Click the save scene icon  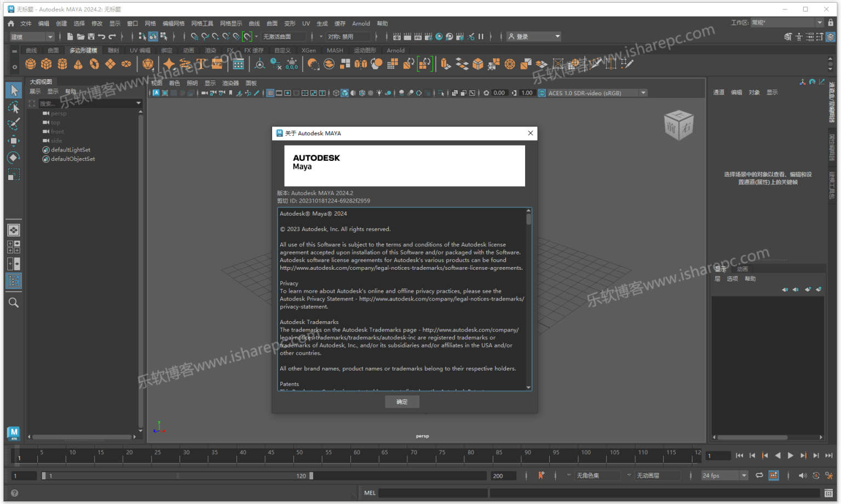(x=91, y=37)
